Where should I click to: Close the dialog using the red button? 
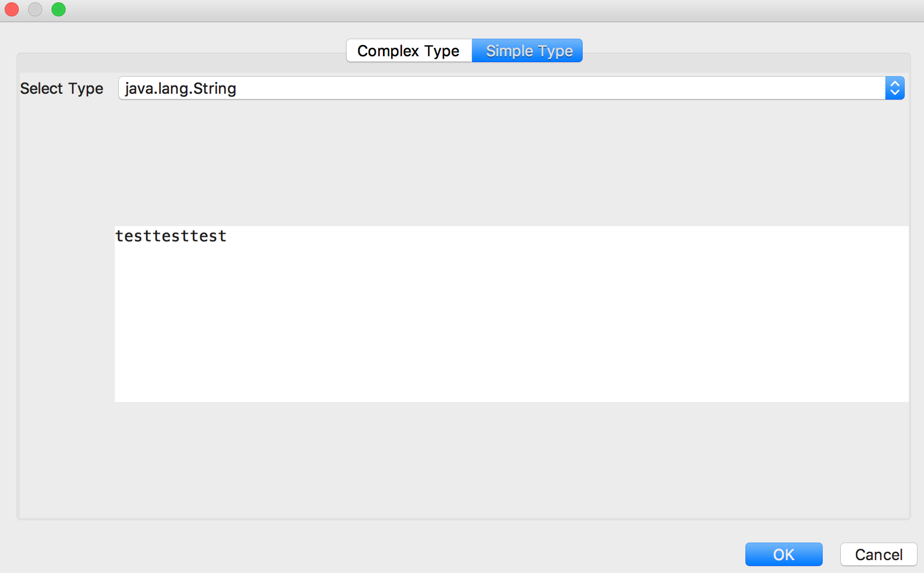coord(12,9)
